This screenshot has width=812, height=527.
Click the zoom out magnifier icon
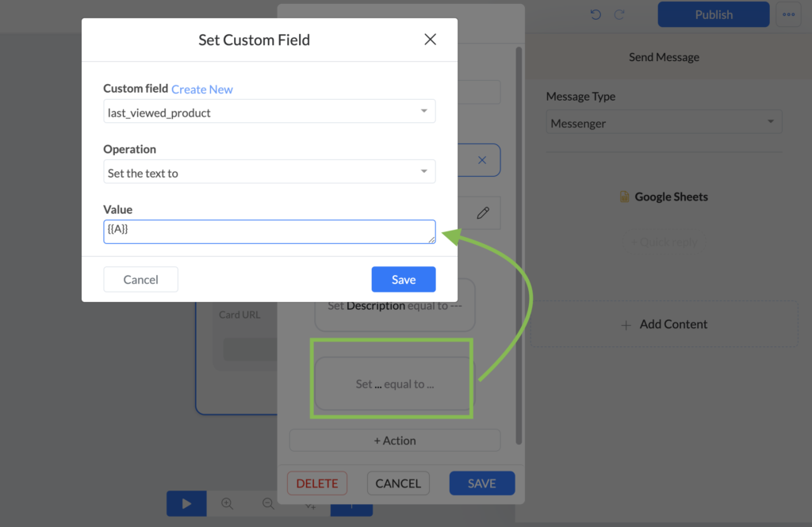268,503
